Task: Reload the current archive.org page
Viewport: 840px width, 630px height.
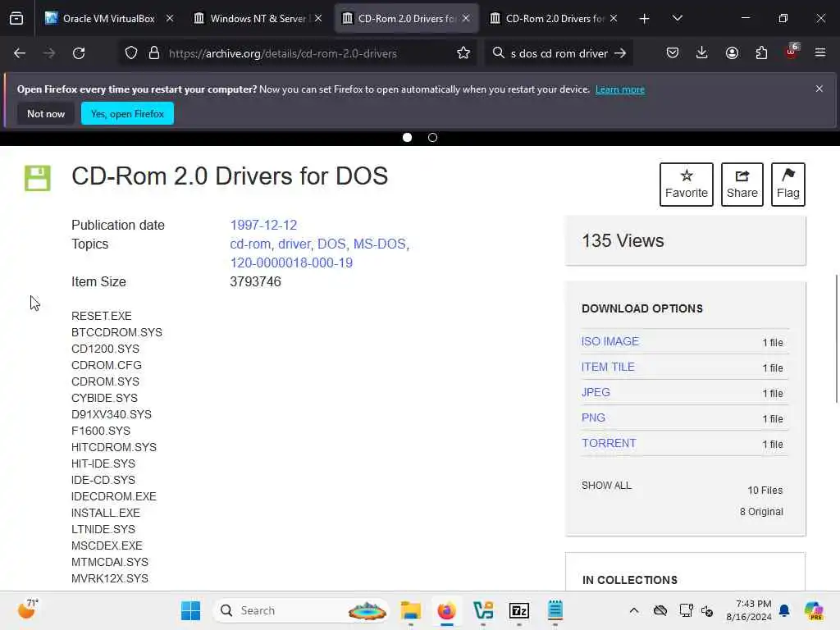Action: (79, 53)
